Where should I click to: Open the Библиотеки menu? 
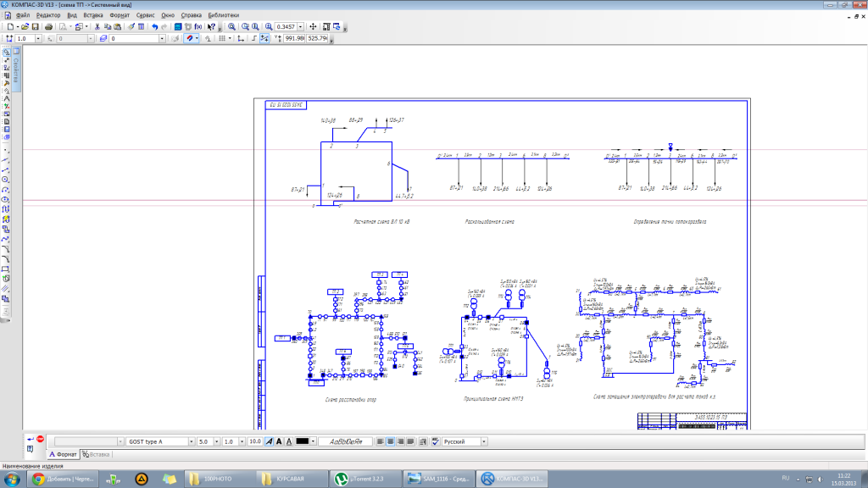tap(223, 15)
